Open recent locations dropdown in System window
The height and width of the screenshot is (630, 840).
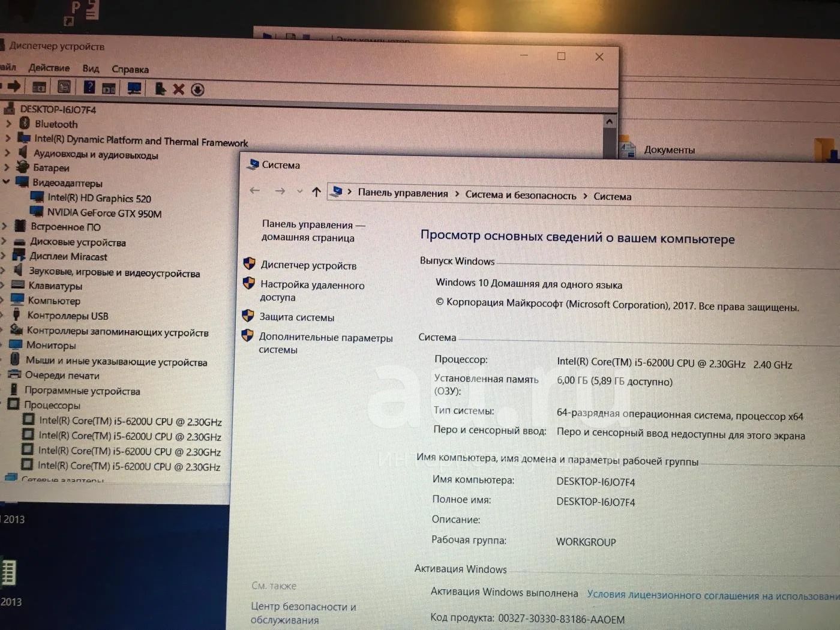click(x=299, y=191)
